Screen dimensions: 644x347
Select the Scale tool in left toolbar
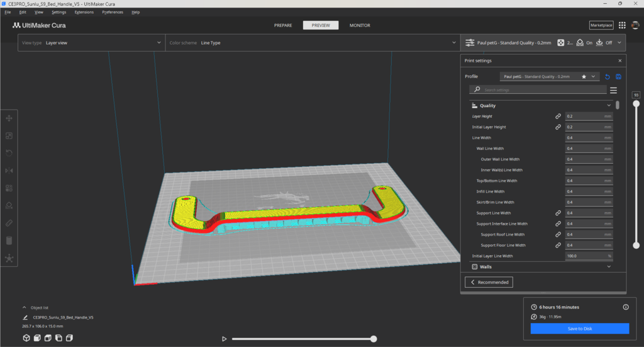(x=9, y=135)
